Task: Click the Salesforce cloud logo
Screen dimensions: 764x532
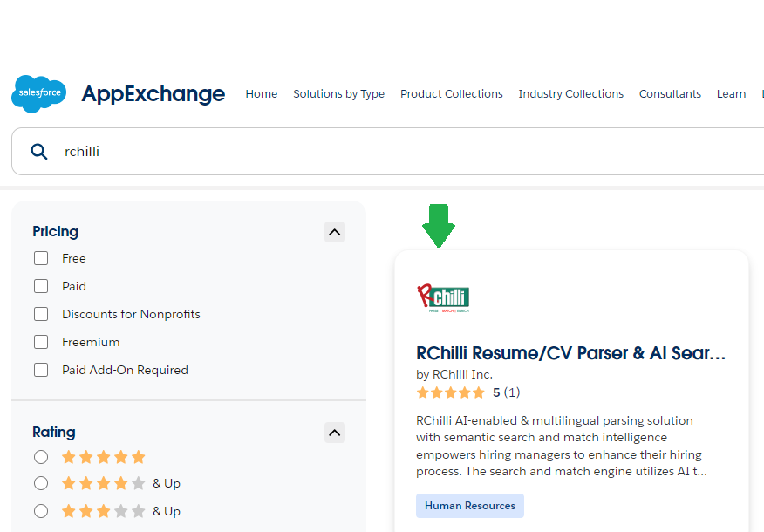Action: (39, 93)
